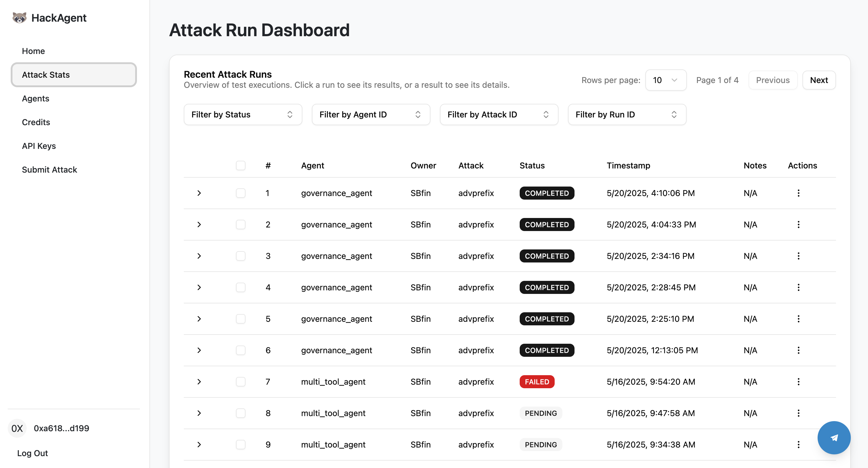Click Log Out link
This screenshot has height=468, width=868.
(32, 453)
